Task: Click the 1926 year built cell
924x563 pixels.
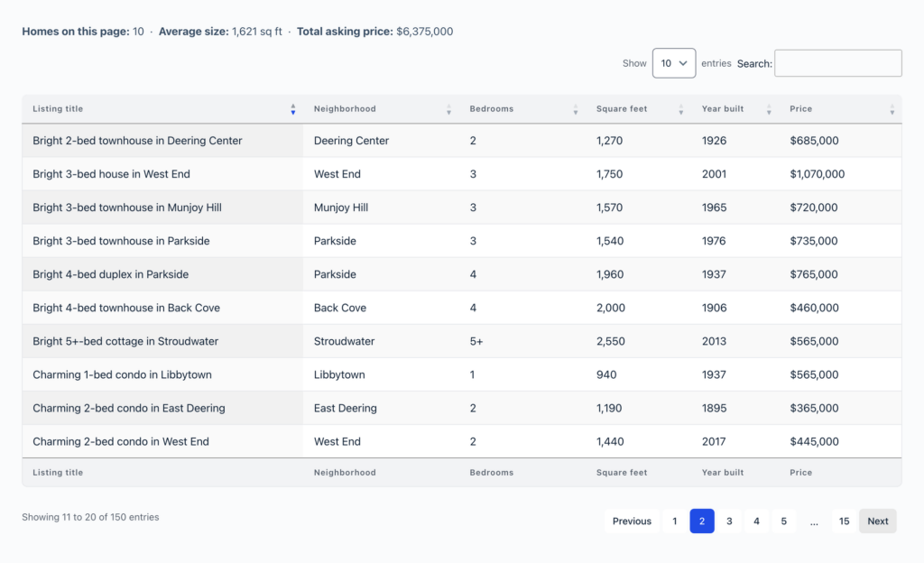Action: (735, 141)
